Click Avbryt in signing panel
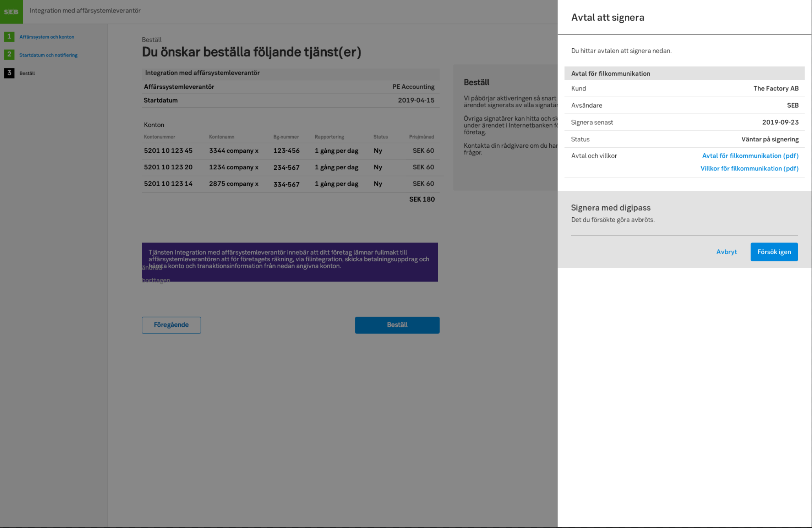Image resolution: width=812 pixels, height=528 pixels. [x=726, y=252]
